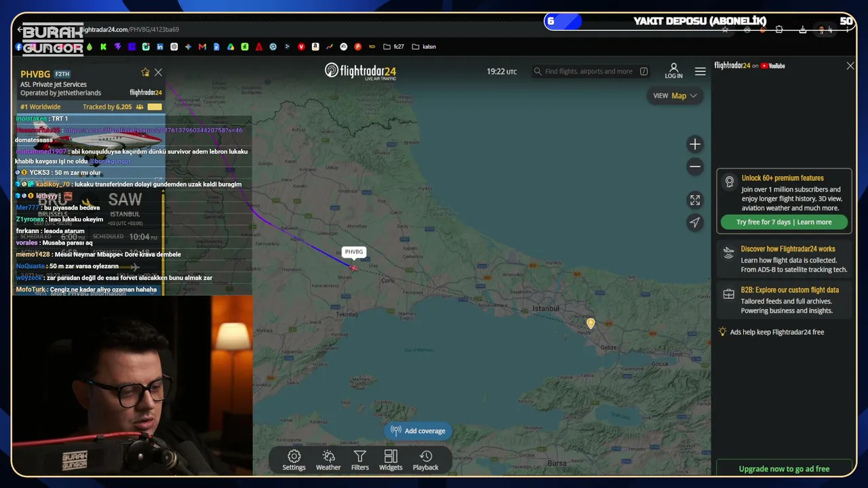Click Upgrade now to go ad free
868x488 pixels.
click(x=784, y=469)
